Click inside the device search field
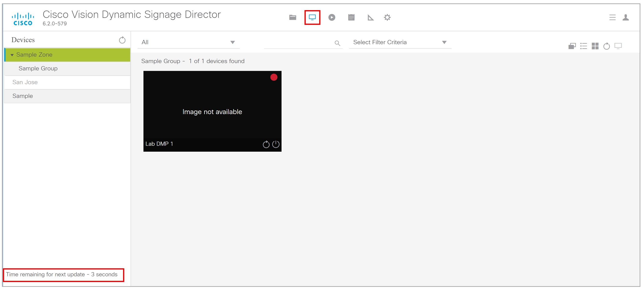Screen dimensions: 644x290 coord(300,43)
